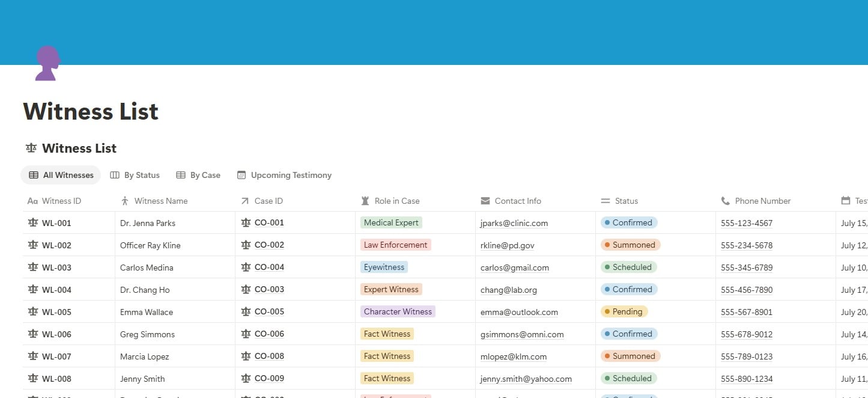Click the scales icon beside CO-004
Screen dimensions: 868x398
pos(246,267)
